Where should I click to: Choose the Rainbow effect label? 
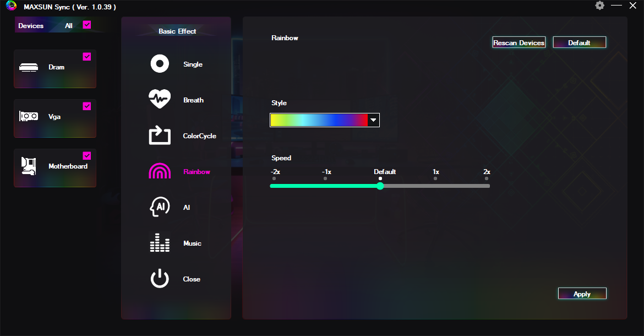point(197,172)
